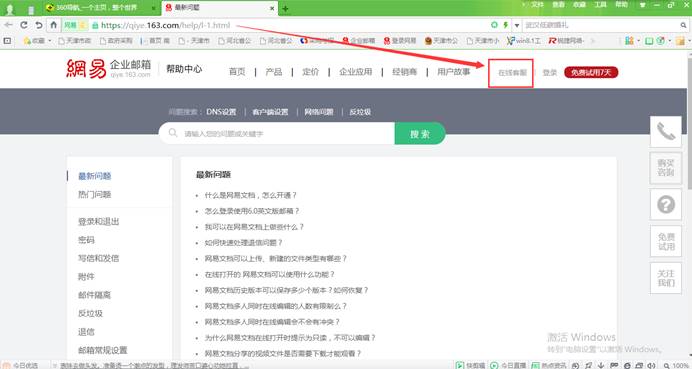Open the 工具 menu
The width and height of the screenshot is (692, 369).
[x=600, y=4]
